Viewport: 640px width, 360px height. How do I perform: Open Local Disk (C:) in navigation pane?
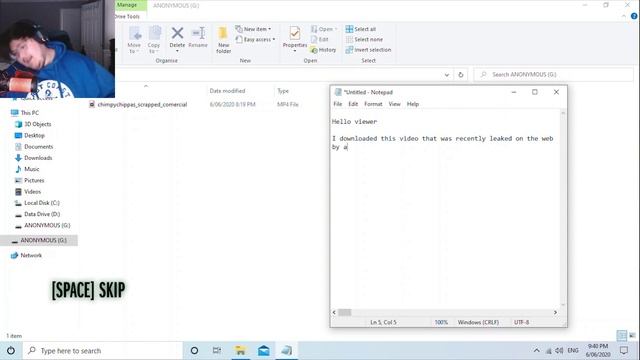(x=37, y=203)
